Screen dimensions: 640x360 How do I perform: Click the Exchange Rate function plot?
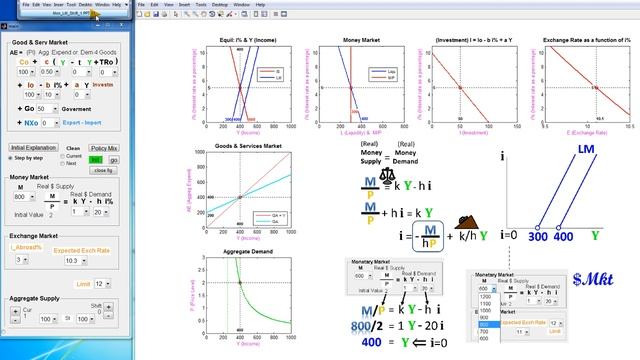(587, 84)
